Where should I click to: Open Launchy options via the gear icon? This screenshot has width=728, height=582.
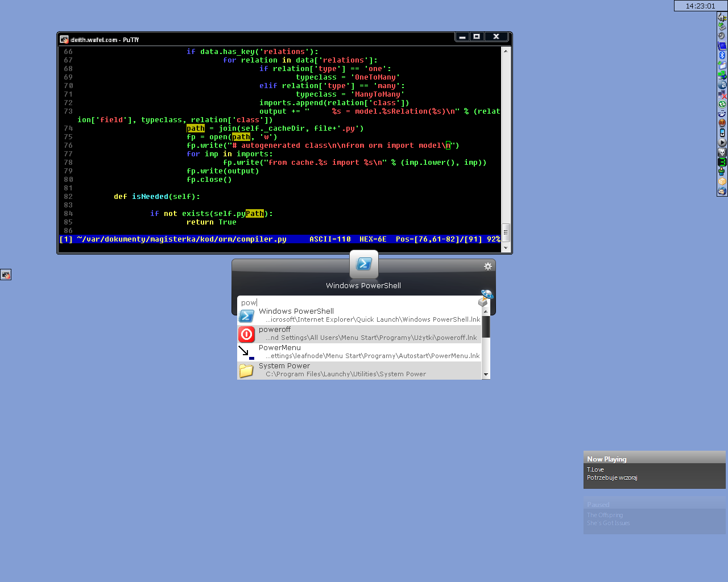point(487,266)
